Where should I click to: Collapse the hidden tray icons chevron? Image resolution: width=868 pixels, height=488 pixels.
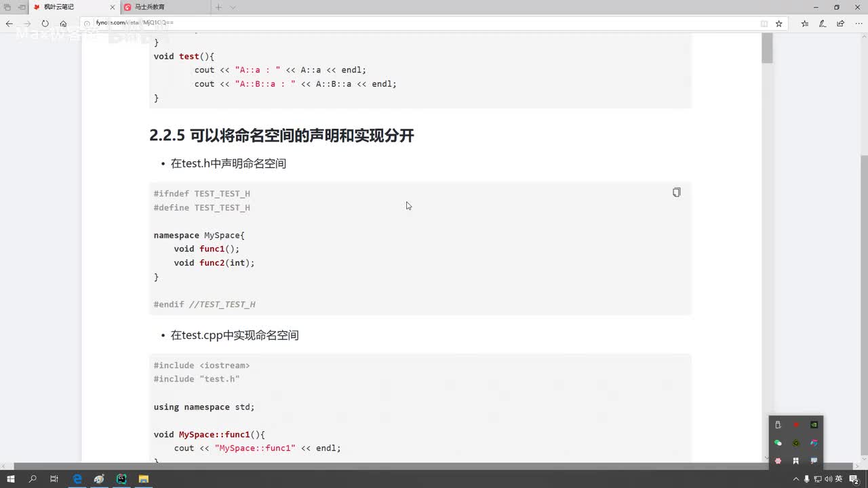click(x=796, y=479)
